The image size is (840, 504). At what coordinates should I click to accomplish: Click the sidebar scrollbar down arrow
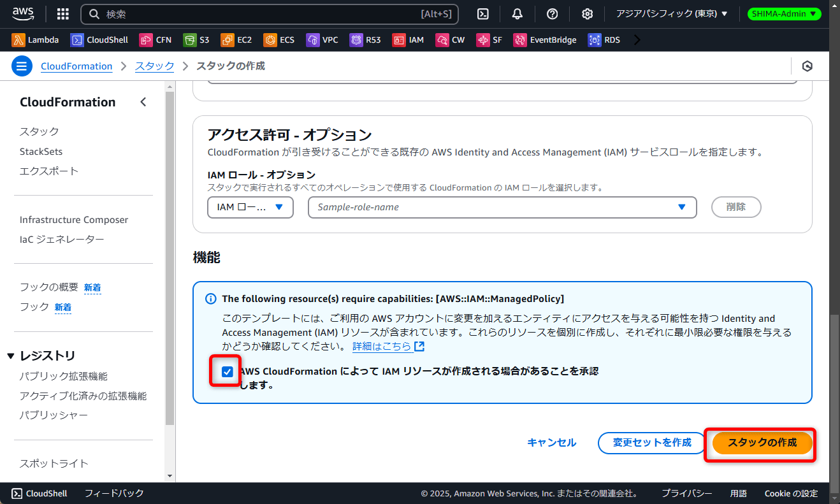coord(170,475)
